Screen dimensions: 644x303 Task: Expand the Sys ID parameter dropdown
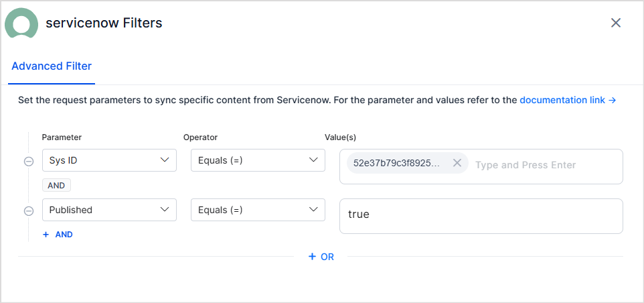click(x=109, y=160)
